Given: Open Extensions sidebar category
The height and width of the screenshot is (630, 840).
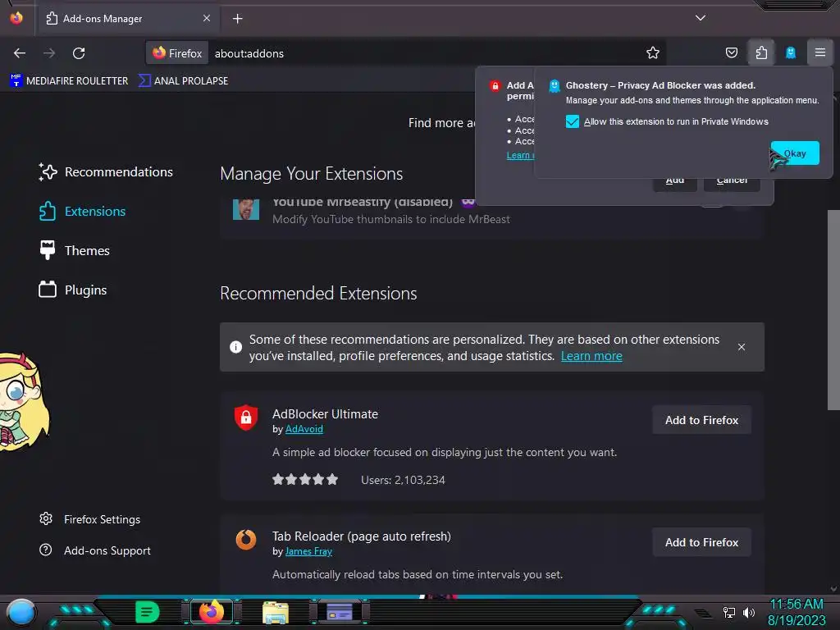Looking at the screenshot, I should click(x=82, y=211).
